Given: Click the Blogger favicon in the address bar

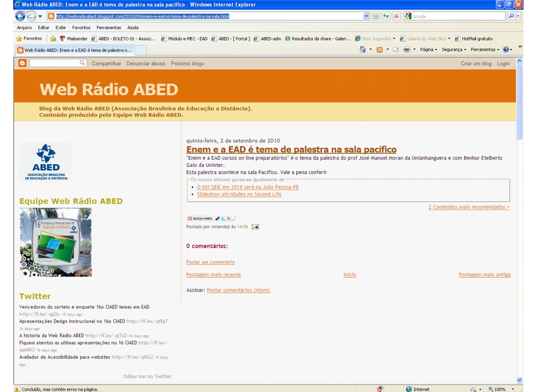Looking at the screenshot, I should coord(51,16).
